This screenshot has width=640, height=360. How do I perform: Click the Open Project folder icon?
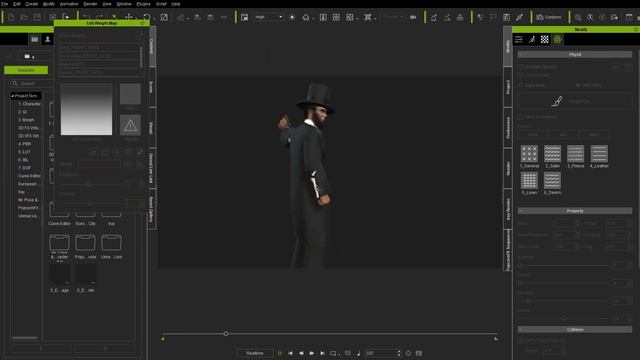coord(24,17)
